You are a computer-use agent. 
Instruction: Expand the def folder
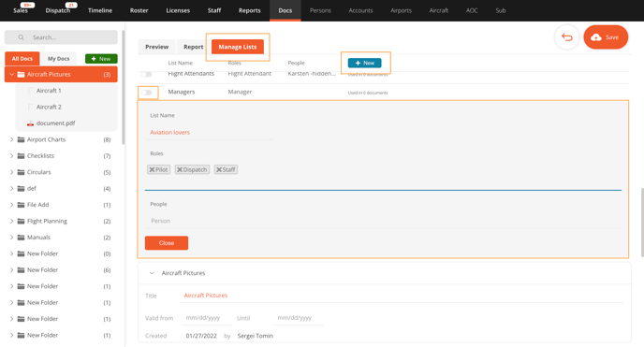click(11, 189)
